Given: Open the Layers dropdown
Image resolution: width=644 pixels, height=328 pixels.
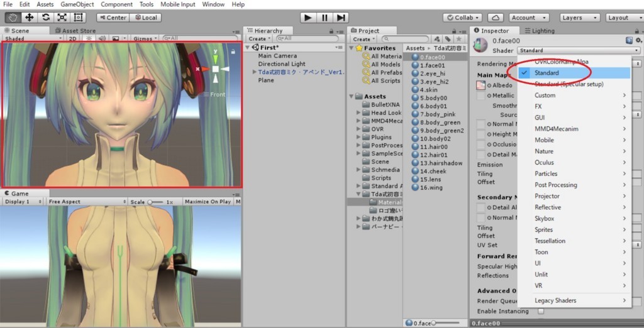Looking at the screenshot, I should click(580, 18).
